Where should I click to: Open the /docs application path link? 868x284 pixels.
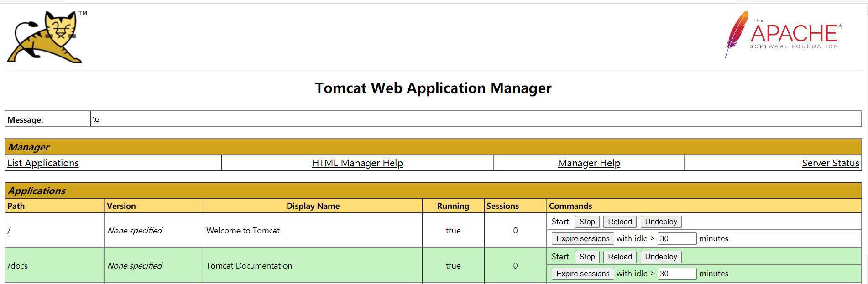(17, 265)
